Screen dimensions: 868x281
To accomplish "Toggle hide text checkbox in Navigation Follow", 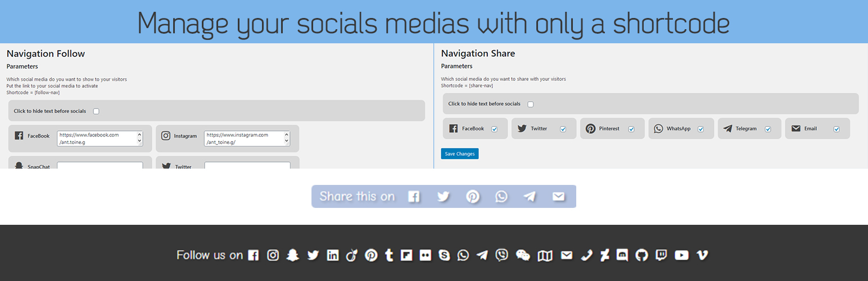I will pyautogui.click(x=96, y=111).
